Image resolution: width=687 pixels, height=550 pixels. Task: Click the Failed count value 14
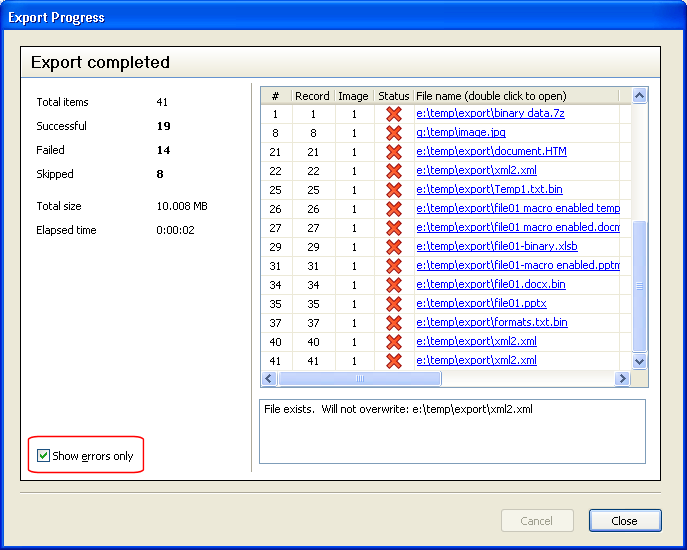pos(163,150)
